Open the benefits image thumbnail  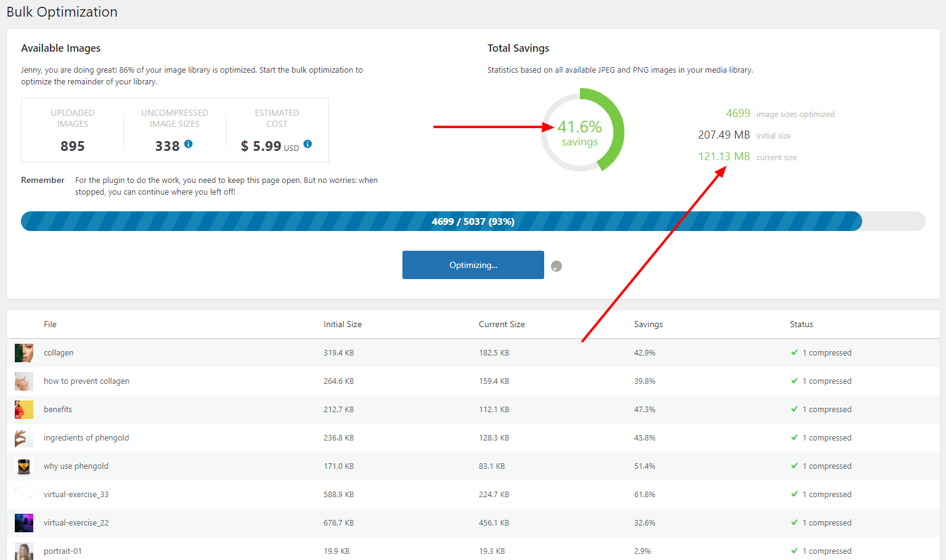pos(24,410)
